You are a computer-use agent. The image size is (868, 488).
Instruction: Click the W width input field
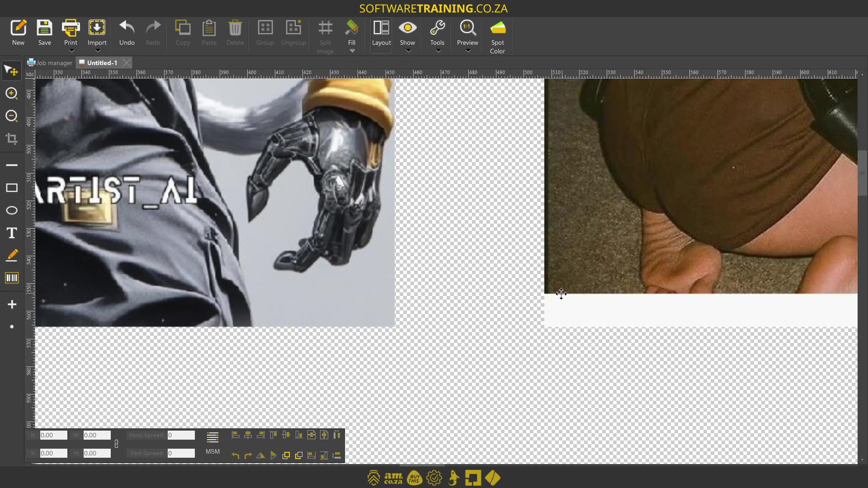click(97, 435)
